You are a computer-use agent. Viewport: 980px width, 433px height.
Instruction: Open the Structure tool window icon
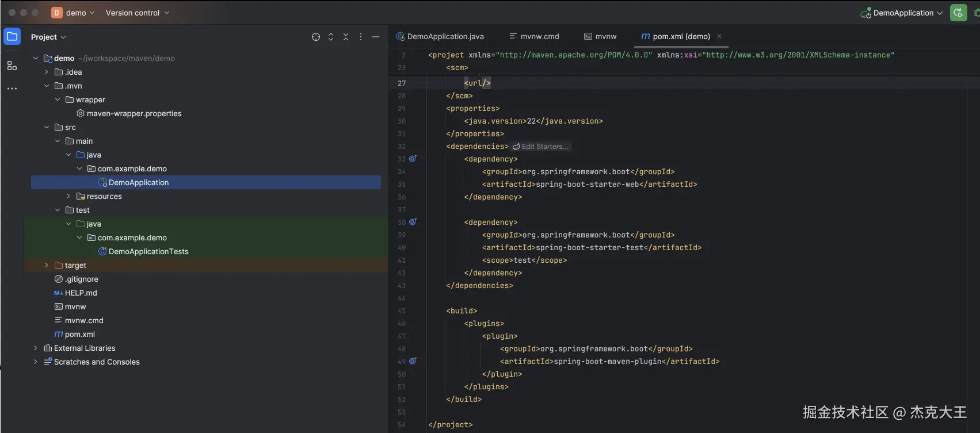(12, 66)
